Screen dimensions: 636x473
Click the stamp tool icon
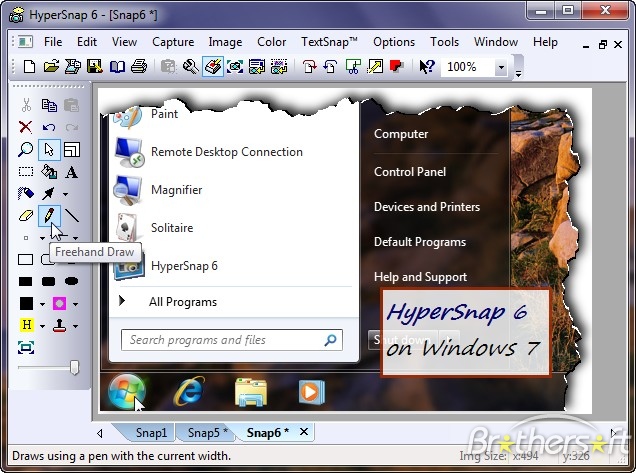60,325
